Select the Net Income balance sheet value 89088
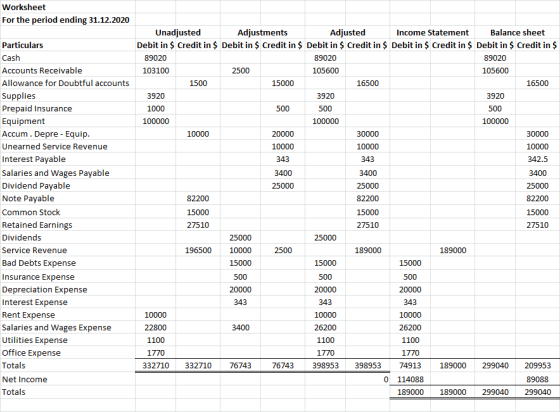The width and height of the screenshot is (560, 412). pyautogui.click(x=538, y=380)
